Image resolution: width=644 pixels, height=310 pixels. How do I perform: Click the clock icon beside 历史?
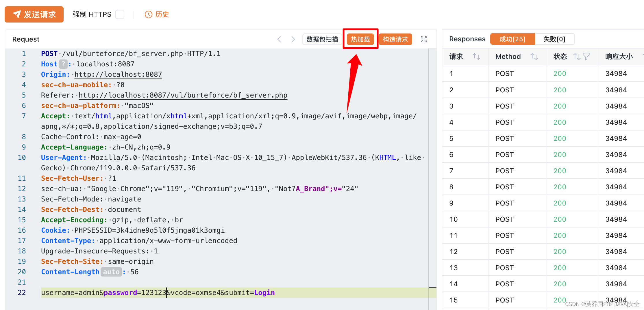click(148, 14)
